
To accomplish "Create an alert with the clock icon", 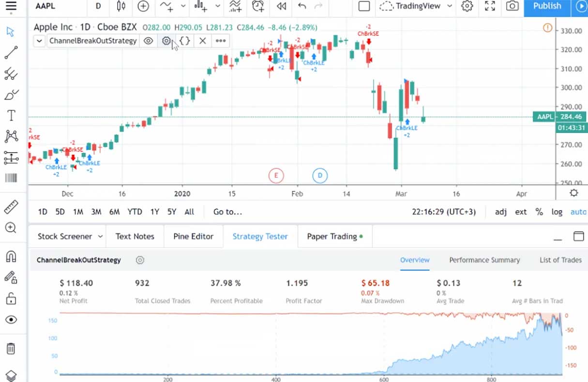I will (x=258, y=6).
